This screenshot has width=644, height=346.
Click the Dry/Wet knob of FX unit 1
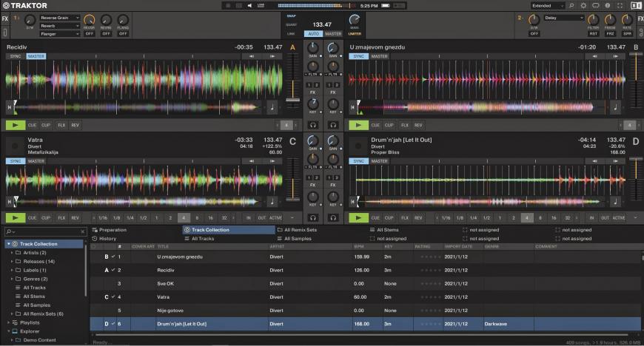coord(30,20)
